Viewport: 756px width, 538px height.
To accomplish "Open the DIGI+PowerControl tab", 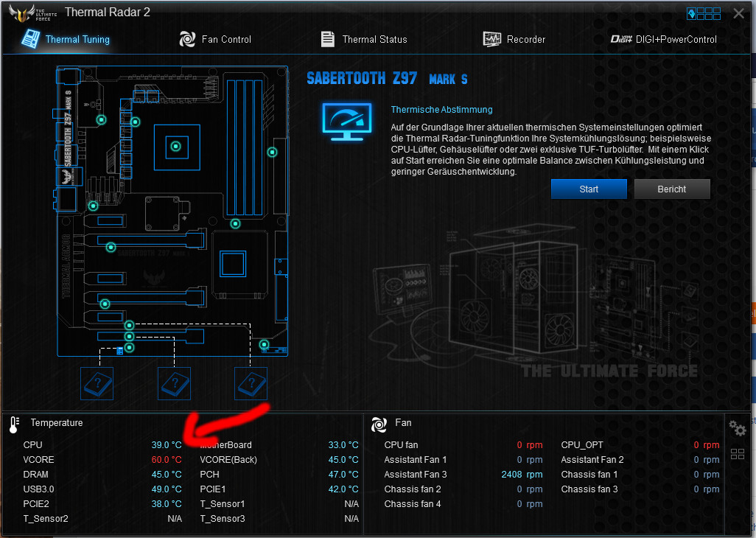I will point(664,39).
